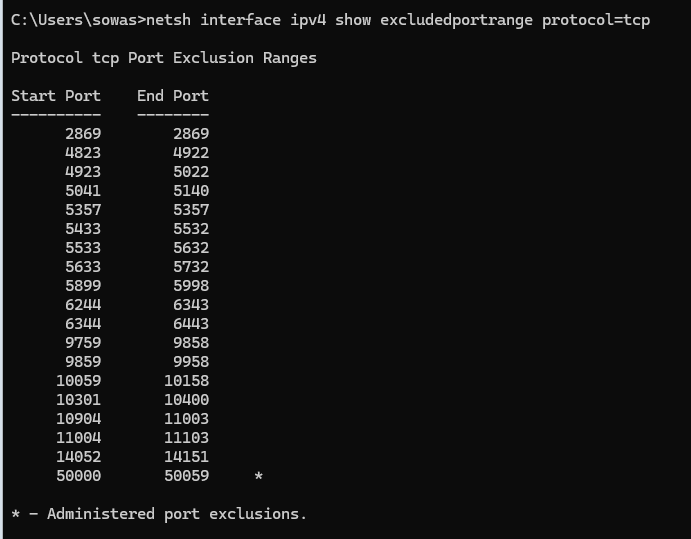Click end port value 11003

[x=187, y=419]
